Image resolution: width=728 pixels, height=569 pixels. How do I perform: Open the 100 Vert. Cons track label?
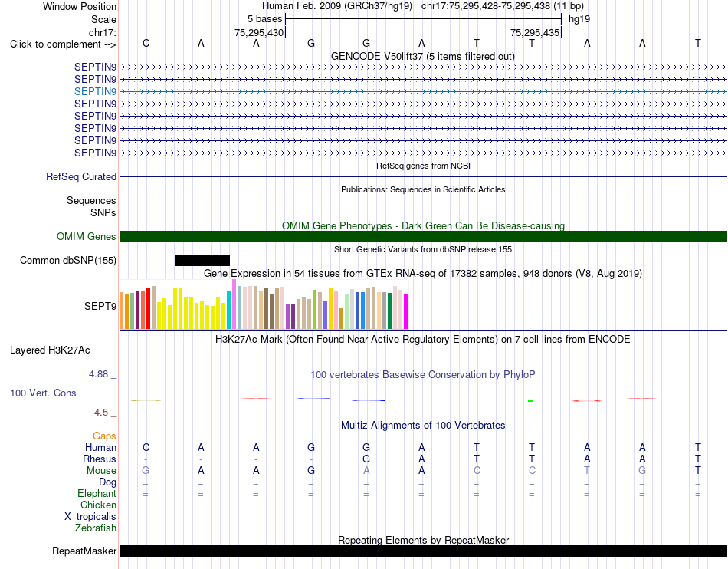[x=43, y=393]
